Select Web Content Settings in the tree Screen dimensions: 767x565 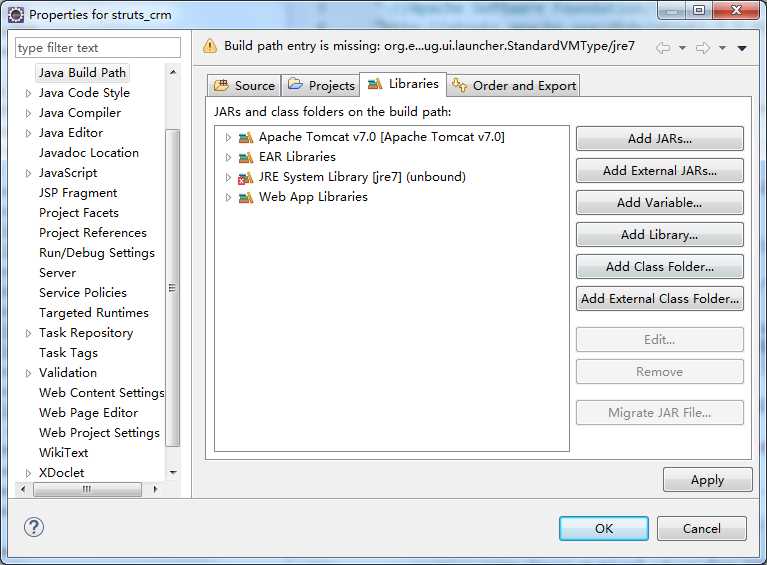click(x=101, y=393)
